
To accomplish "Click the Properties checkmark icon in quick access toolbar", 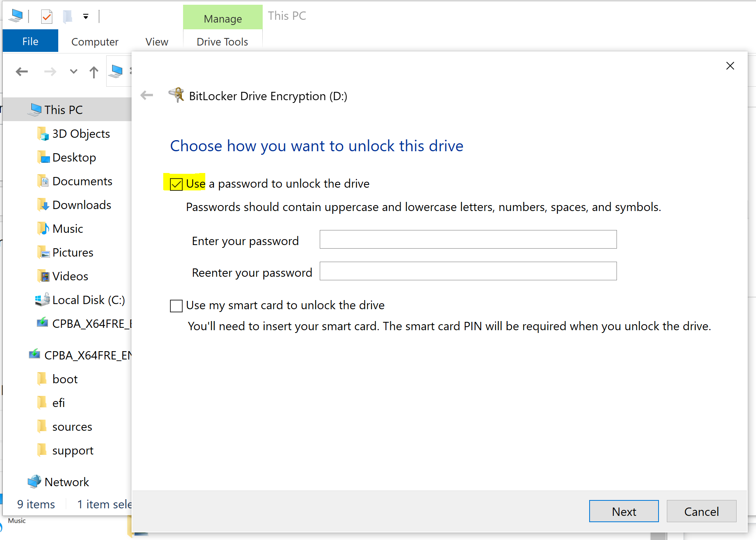I will click(x=47, y=17).
